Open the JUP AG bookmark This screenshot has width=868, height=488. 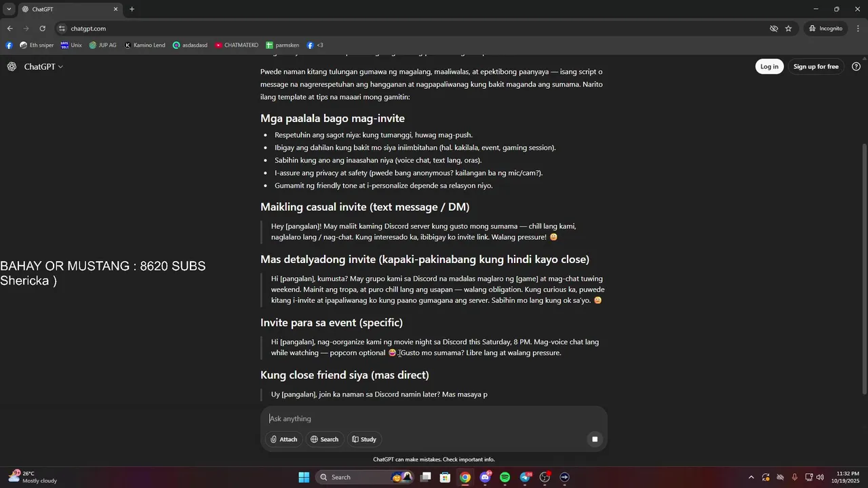[x=102, y=45]
